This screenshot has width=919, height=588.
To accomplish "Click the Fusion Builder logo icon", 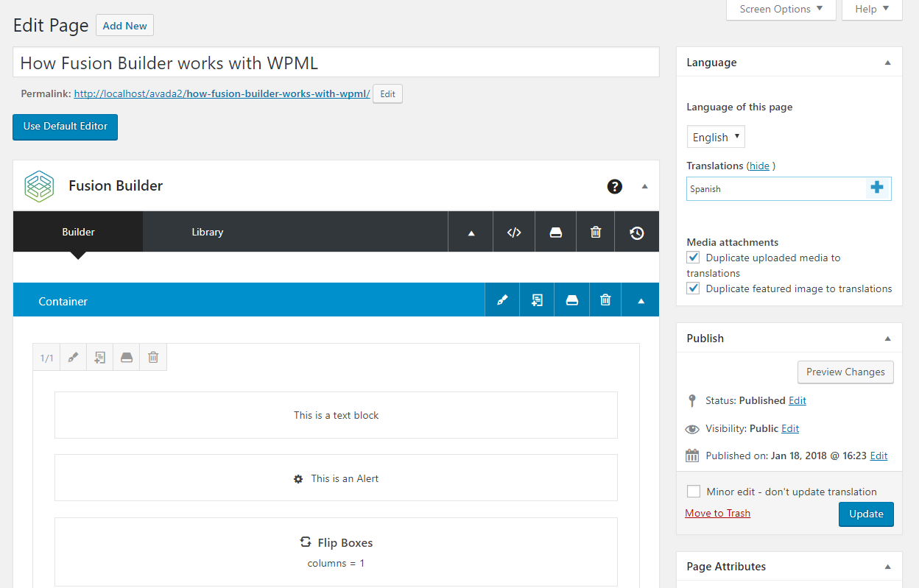I will click(39, 186).
